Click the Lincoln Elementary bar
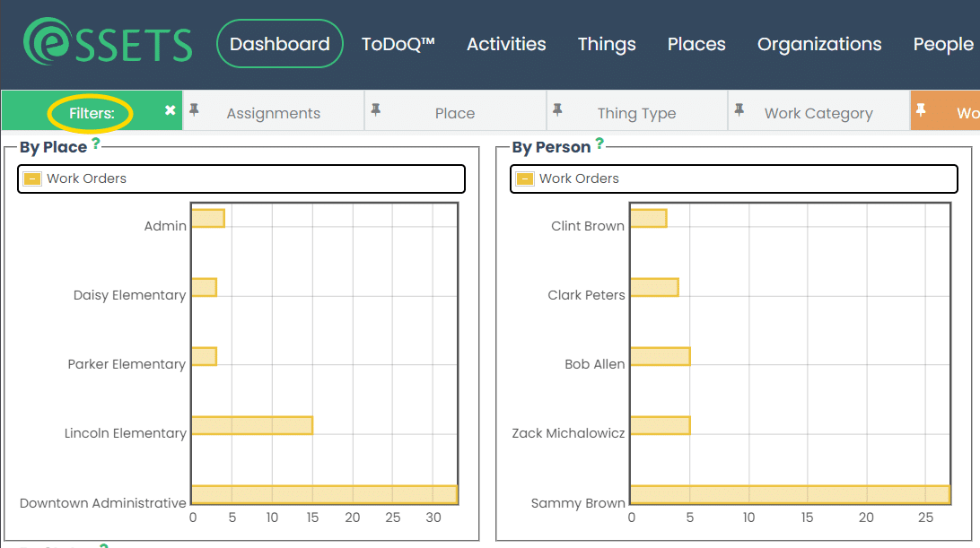This screenshot has width=980, height=548. point(252,425)
